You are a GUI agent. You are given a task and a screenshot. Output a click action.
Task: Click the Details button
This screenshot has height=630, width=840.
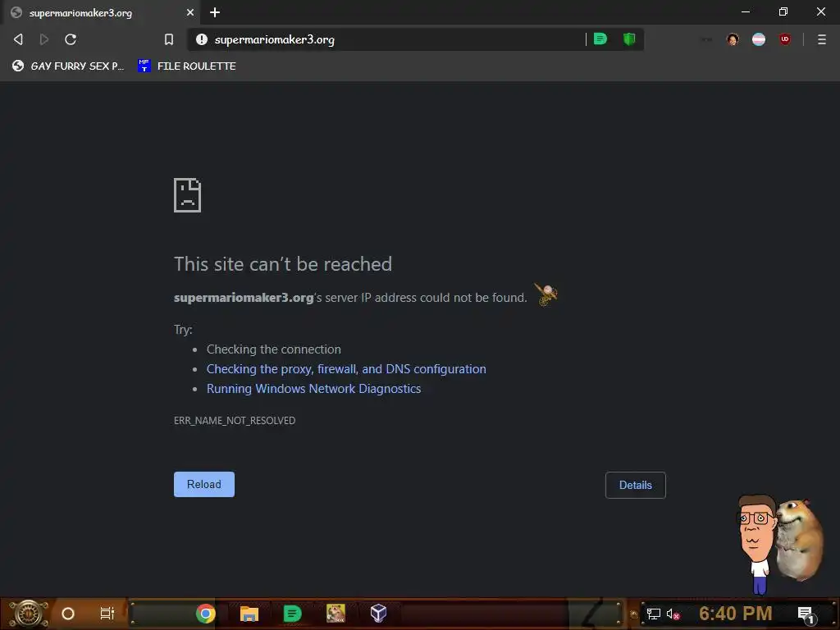point(636,485)
